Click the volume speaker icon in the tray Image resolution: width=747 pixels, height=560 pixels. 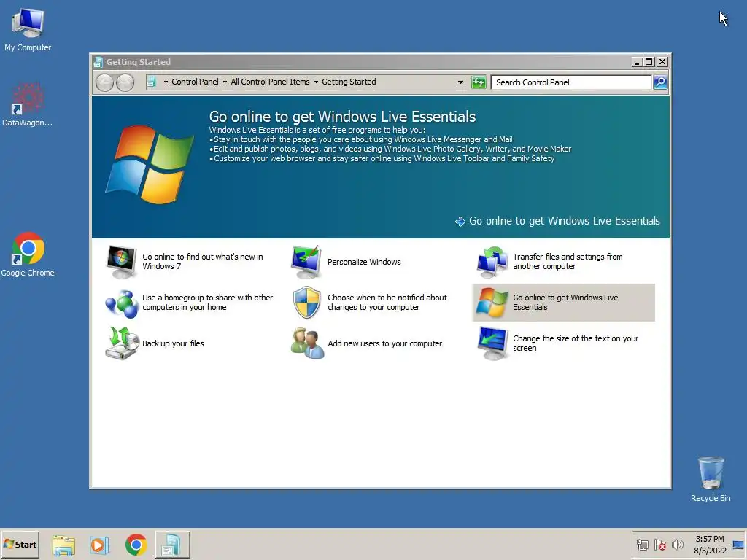click(x=677, y=545)
